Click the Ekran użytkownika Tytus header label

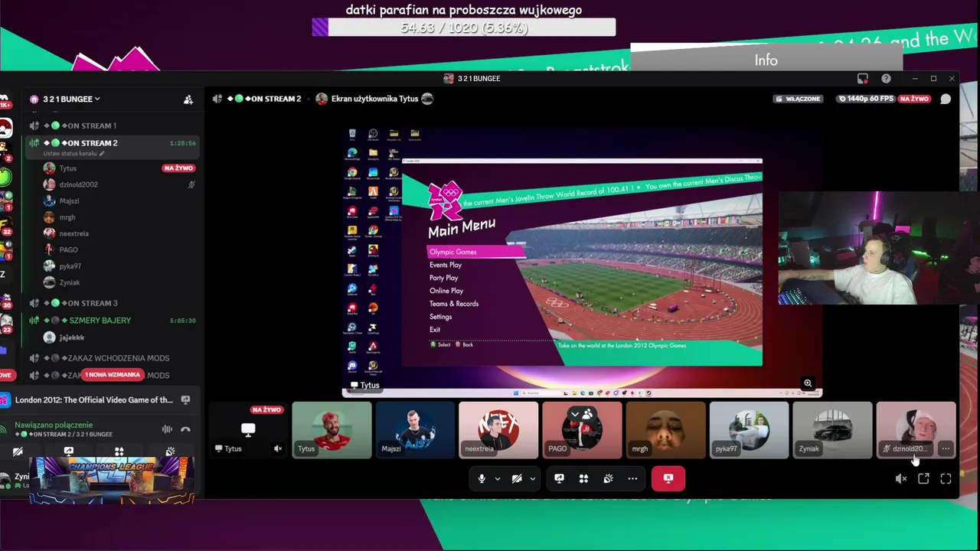pyautogui.click(x=374, y=99)
